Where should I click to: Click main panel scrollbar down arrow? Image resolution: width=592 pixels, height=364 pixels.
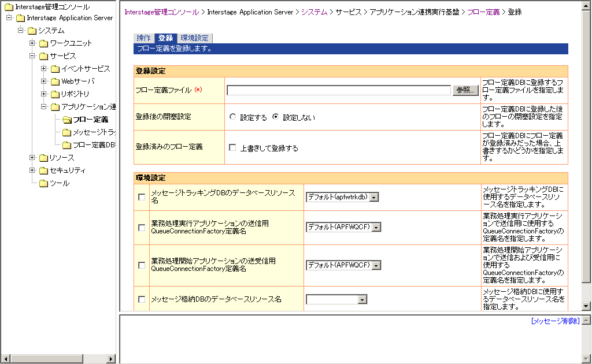coord(586,306)
